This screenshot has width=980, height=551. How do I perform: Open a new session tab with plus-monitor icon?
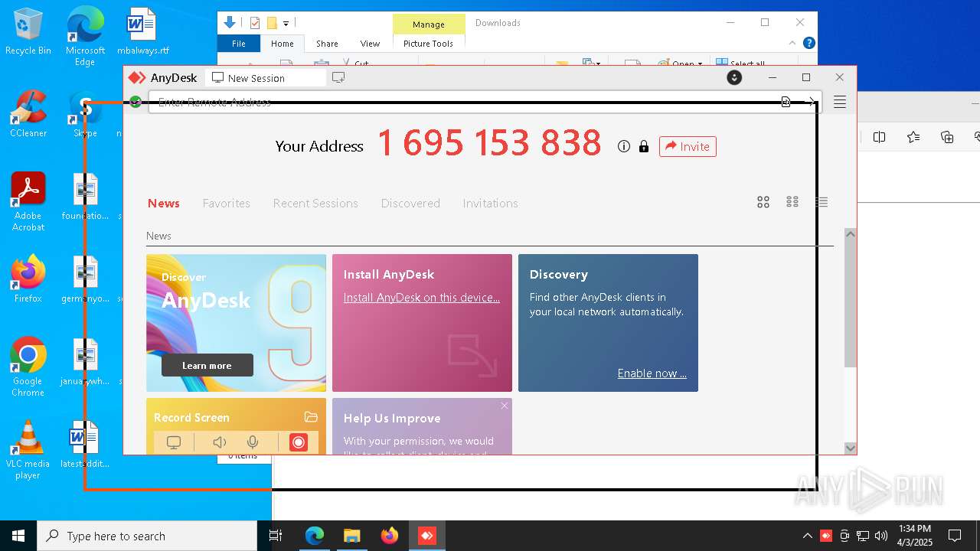coord(338,78)
